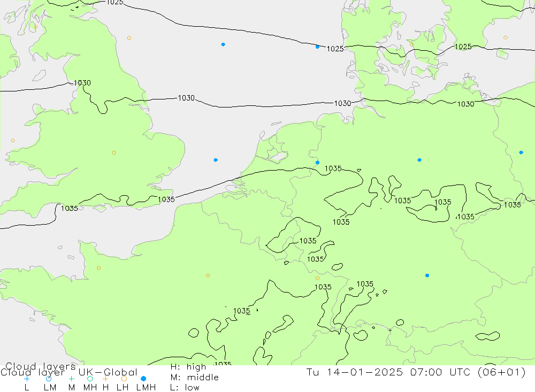The height and width of the screenshot is (392, 535).
Task: Click the 1030 isobar label over northern England
Action: point(82,83)
